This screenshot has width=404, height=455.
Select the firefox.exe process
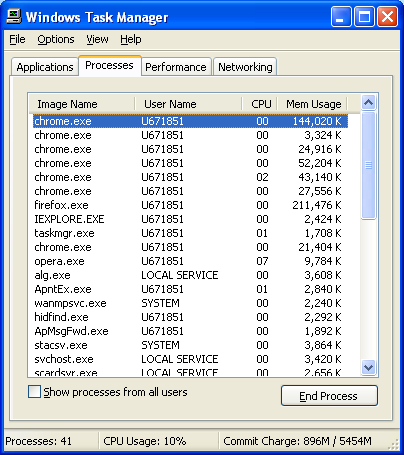pyautogui.click(x=190, y=205)
